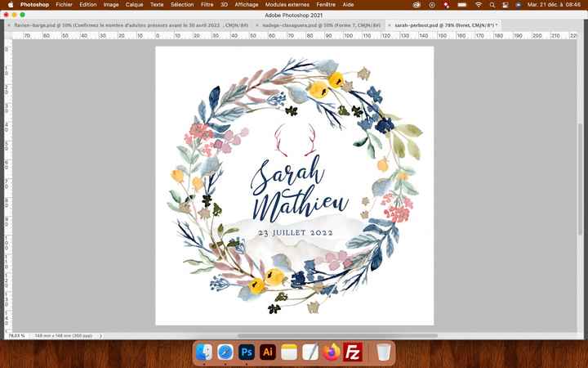Open FileZilla from the Dock
Screen dimensions: 588x368
coord(353,352)
